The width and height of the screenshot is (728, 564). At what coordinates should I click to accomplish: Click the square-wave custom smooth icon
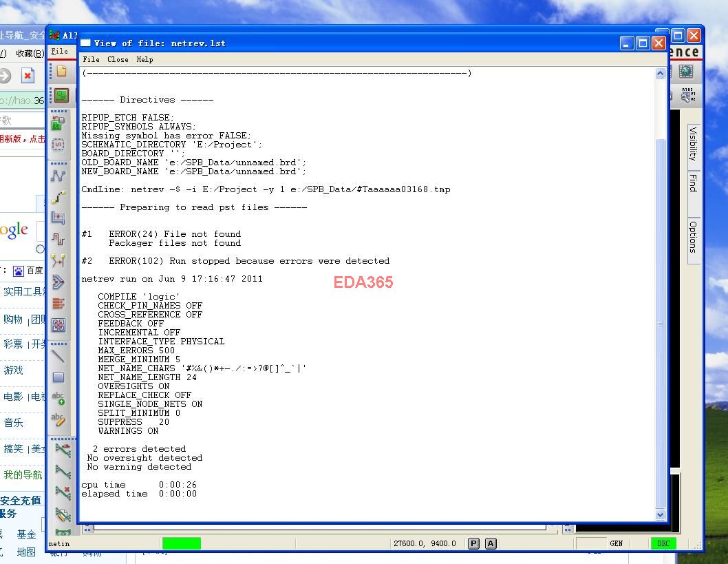click(58, 239)
